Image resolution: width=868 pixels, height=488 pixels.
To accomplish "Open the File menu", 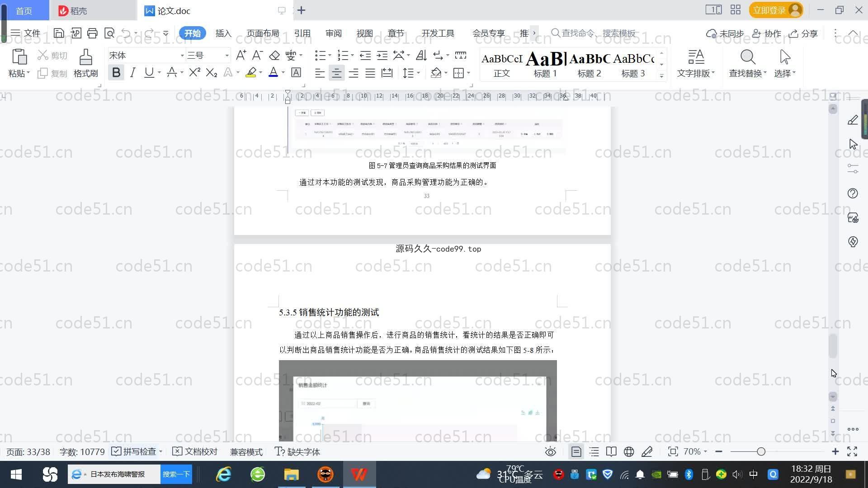I will pyautogui.click(x=26, y=33).
